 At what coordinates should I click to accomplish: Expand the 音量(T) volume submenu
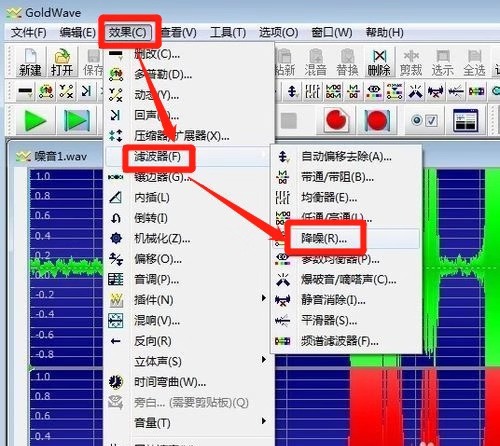(188, 423)
